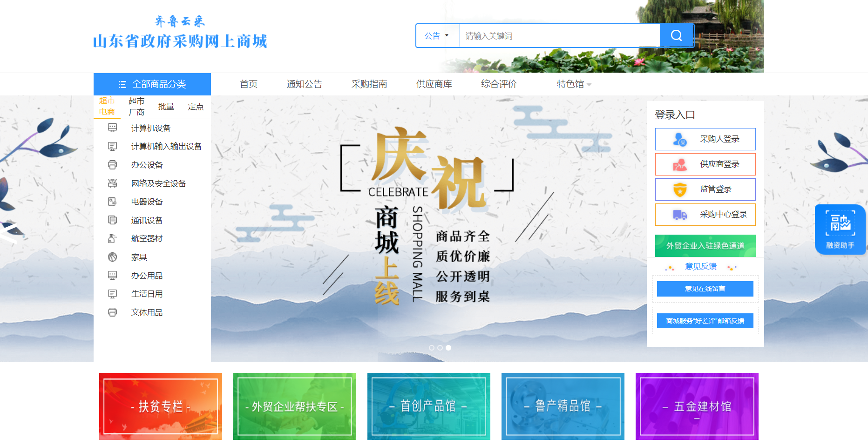The image size is (868, 446).
Task: Click the 意见在线留言 button
Action: pyautogui.click(x=705, y=289)
